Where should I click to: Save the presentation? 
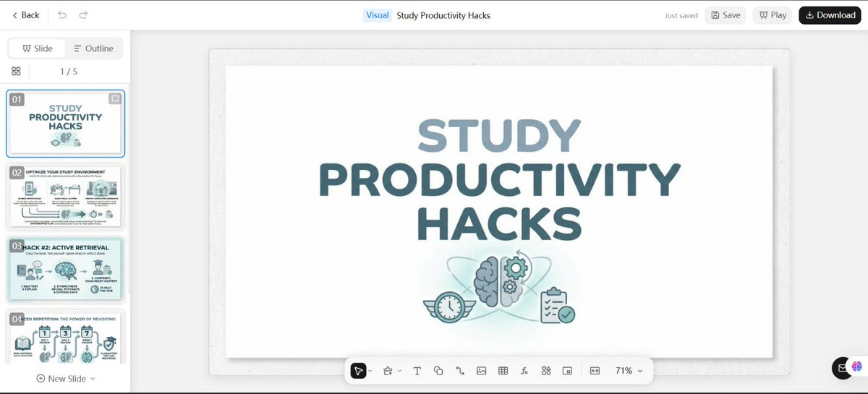point(725,15)
